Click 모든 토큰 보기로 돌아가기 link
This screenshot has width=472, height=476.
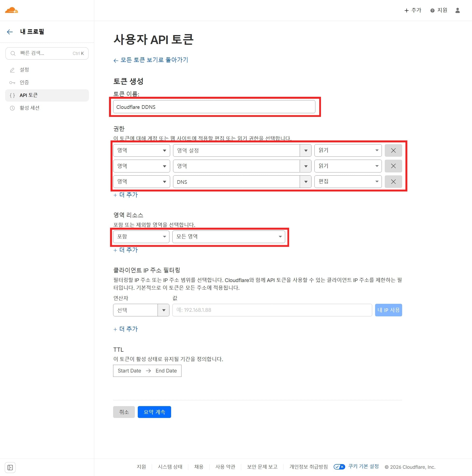pos(151,60)
